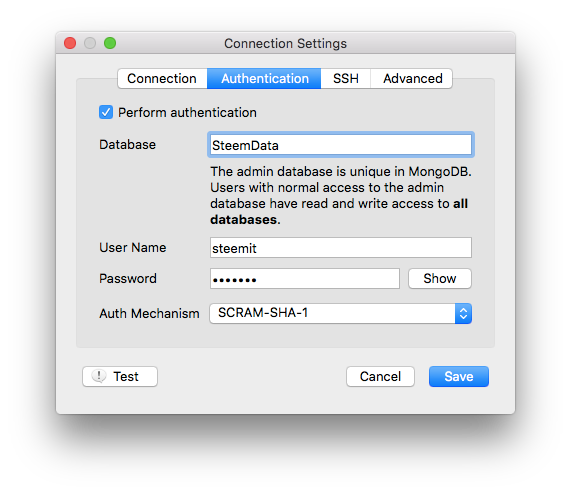571x494 pixels.
Task: Save the connection settings
Action: pos(459,376)
